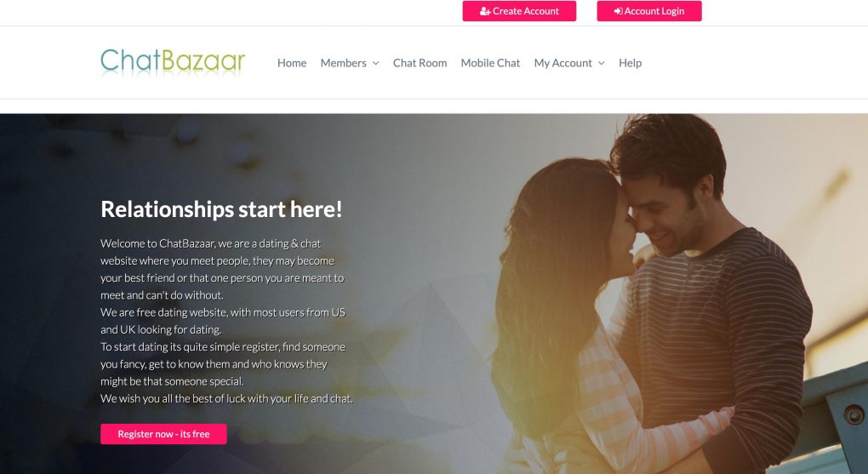Click the Welcome to ChatBazaar paragraph line
The image size is (868, 474).
211,243
